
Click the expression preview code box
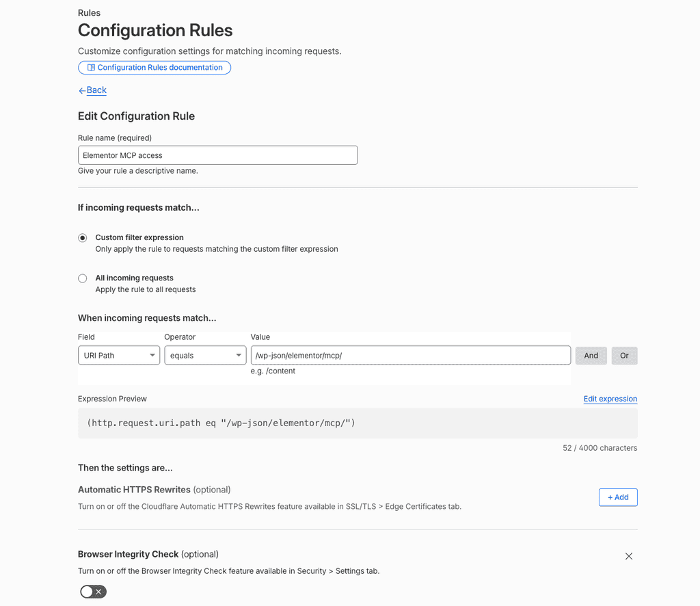(x=358, y=423)
